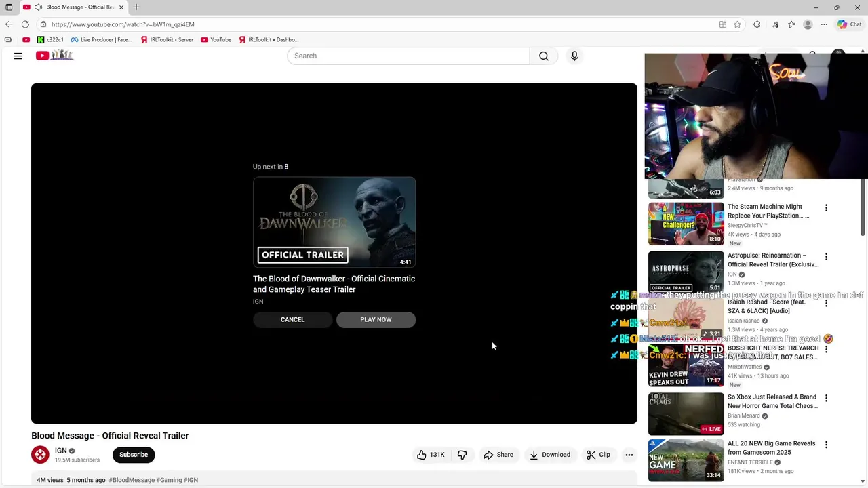
Task: Open Total Chaos live stream thumbnail
Action: [686, 413]
